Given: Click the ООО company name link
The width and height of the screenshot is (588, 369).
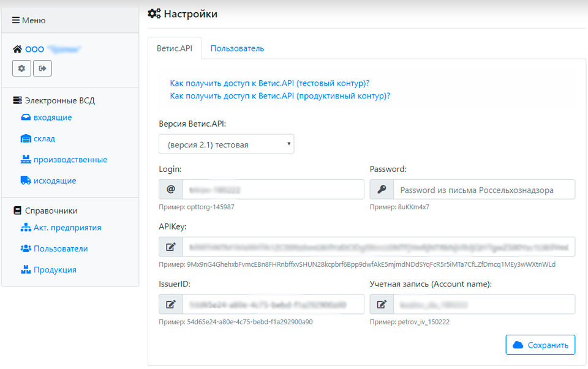Looking at the screenshot, I should tap(53, 49).
